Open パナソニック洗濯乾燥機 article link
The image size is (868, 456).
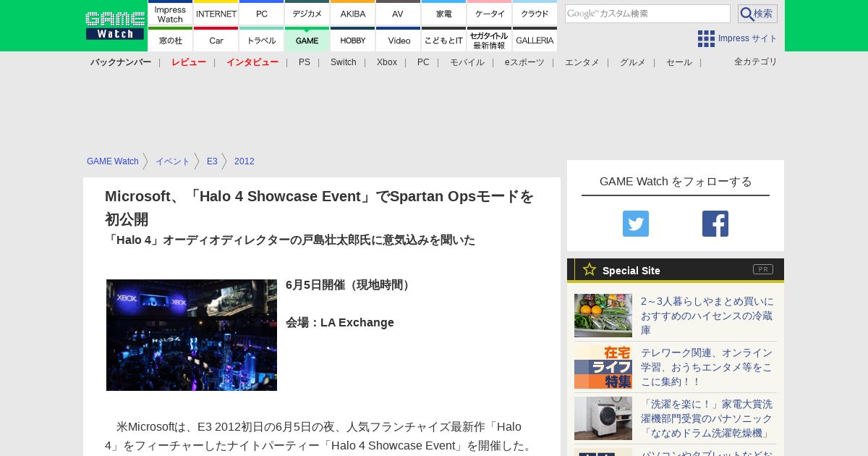[707, 418]
